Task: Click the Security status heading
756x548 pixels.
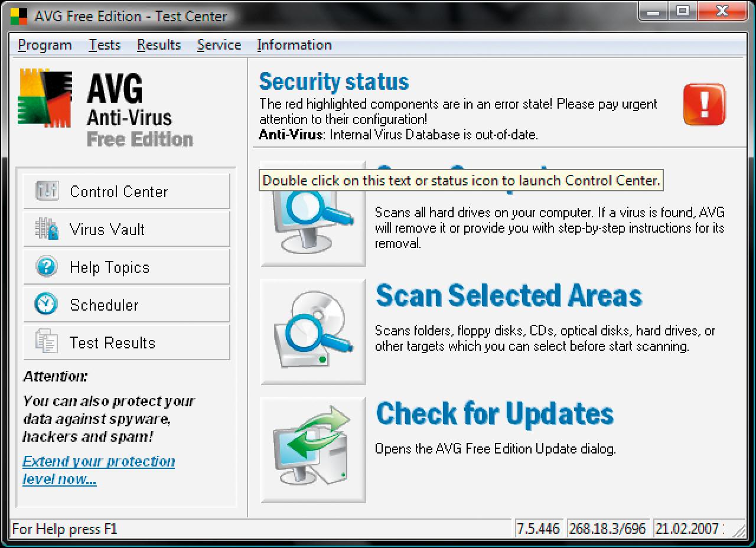Action: coord(334,81)
